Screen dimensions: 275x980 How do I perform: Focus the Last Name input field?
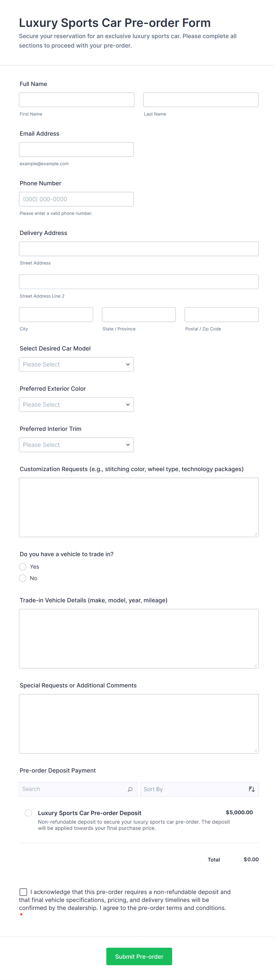coord(201,100)
